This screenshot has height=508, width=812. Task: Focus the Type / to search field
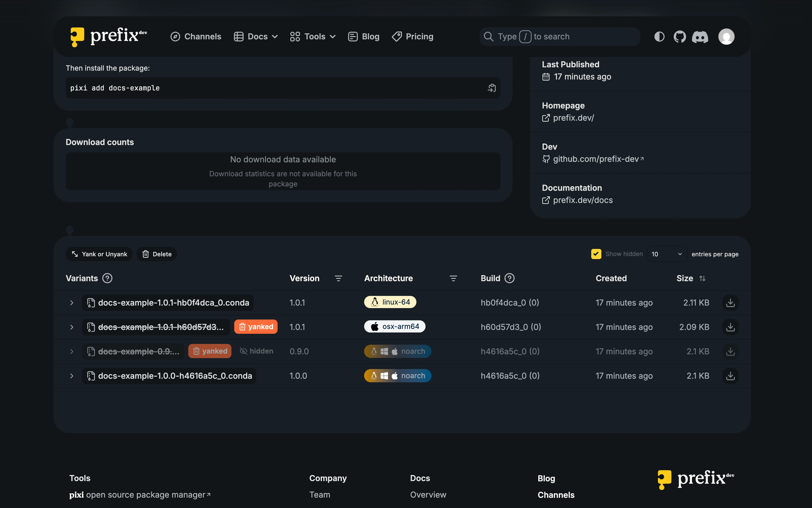(560, 37)
